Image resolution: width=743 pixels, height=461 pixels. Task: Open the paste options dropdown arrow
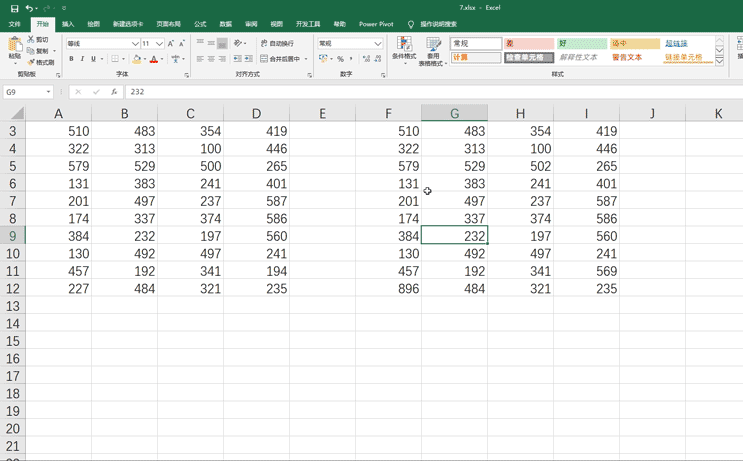point(15,63)
